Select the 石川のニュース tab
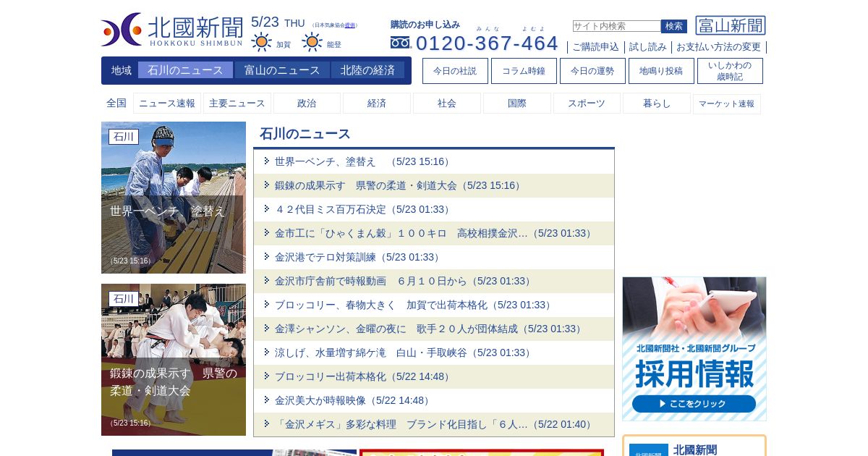This screenshot has width=868, height=456. click(185, 70)
